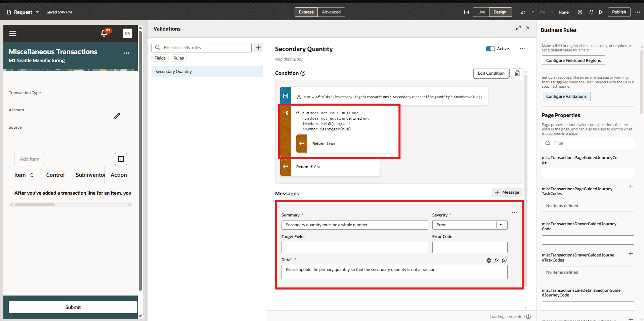Open the fx expression editor for Detail
Image resolution: width=644 pixels, height=321 pixels.
[x=497, y=260]
